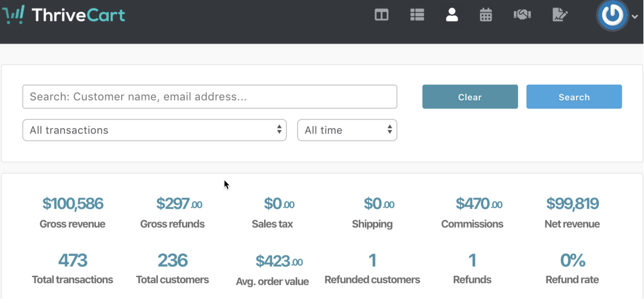Open the customers person icon
Viewport: 644px width, 305px height.
(452, 15)
